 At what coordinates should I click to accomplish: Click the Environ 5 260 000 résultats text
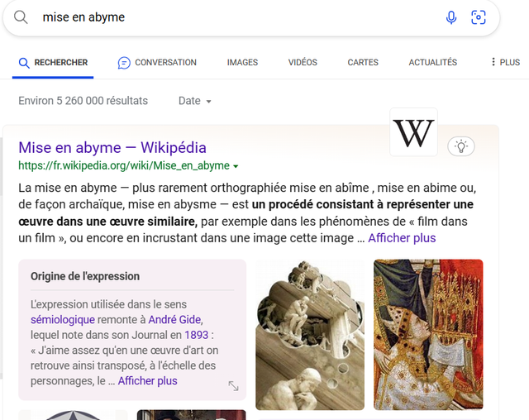(x=83, y=101)
